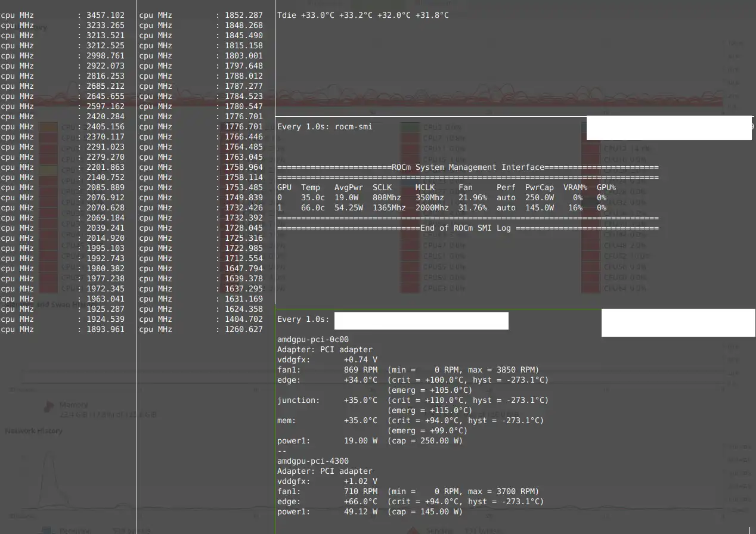The height and width of the screenshot is (534, 756).
Task: Click the cpu MHz value '3457.102'
Action: click(106, 15)
